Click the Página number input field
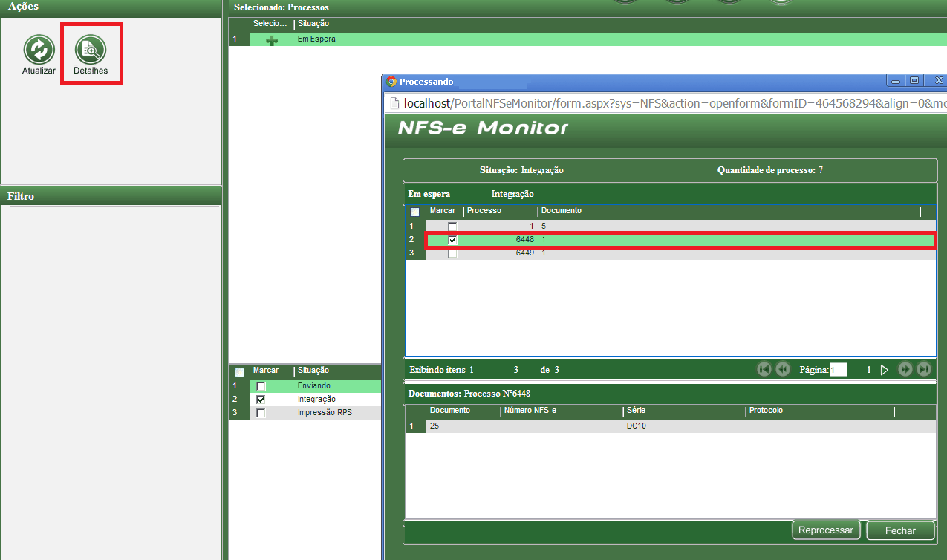Screen dimensions: 947x560 coord(838,369)
